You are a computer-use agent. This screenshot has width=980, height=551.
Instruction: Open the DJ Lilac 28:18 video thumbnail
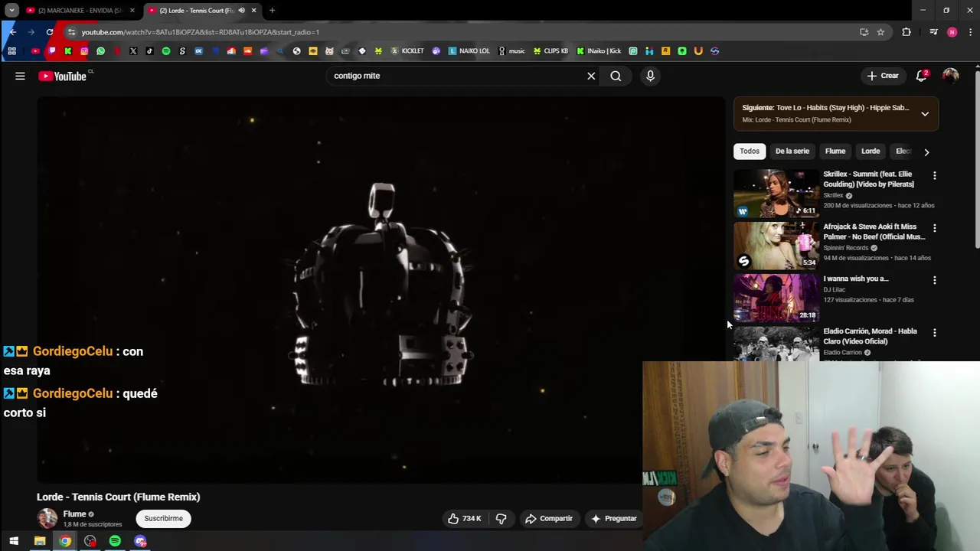tap(776, 298)
